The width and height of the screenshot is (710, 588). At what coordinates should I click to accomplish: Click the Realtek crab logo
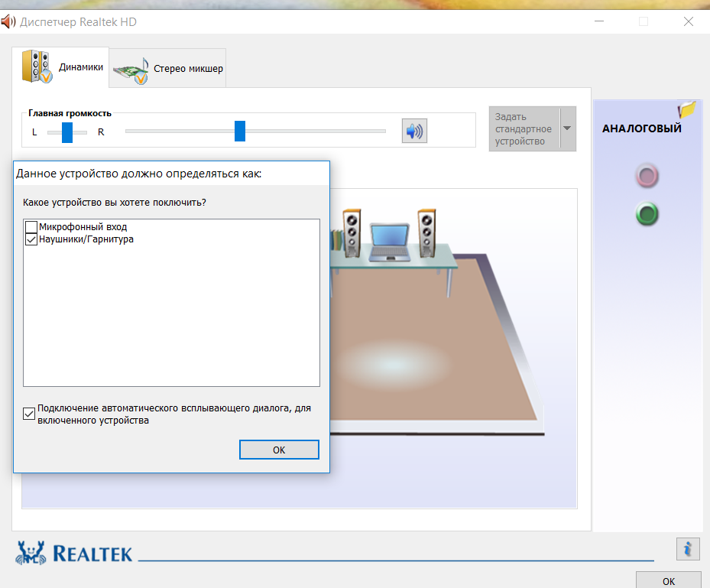[31, 553]
